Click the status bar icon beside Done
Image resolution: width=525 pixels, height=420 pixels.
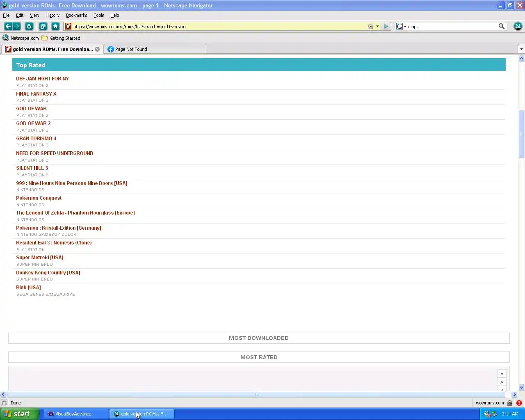pos(4,403)
